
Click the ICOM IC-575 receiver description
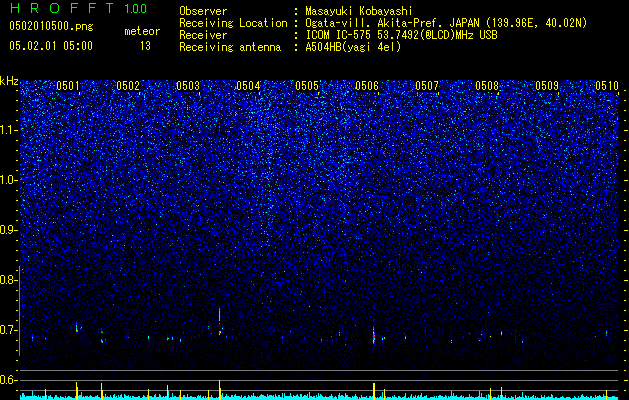401,35
